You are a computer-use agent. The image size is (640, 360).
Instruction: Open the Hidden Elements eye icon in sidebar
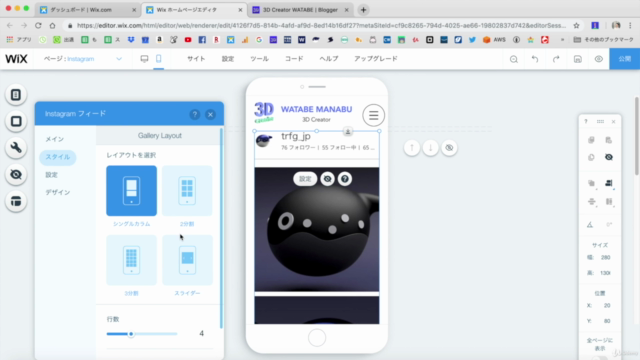(x=16, y=174)
